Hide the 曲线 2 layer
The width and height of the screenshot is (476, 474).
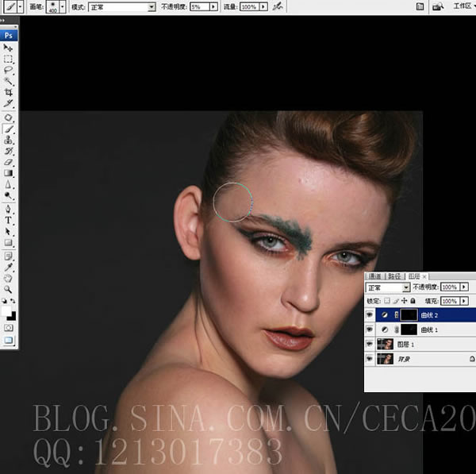(370, 314)
